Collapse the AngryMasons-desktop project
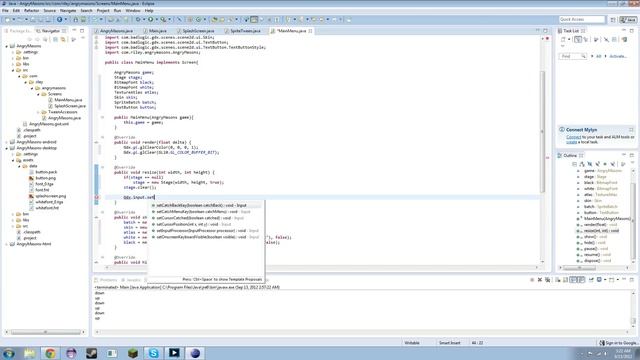The width and height of the screenshot is (640, 360). (7, 148)
